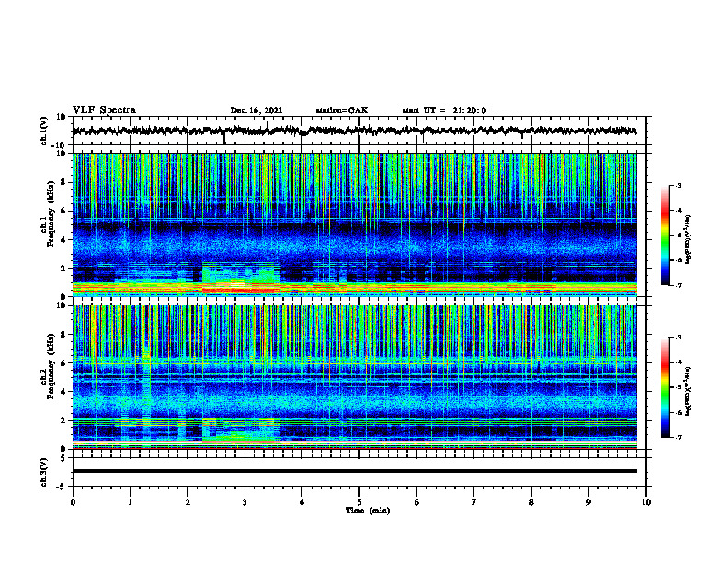Viewport: 728px width, 563px height.
Task: Click the ch.1 voltage waveform trace
Action: 354,131
